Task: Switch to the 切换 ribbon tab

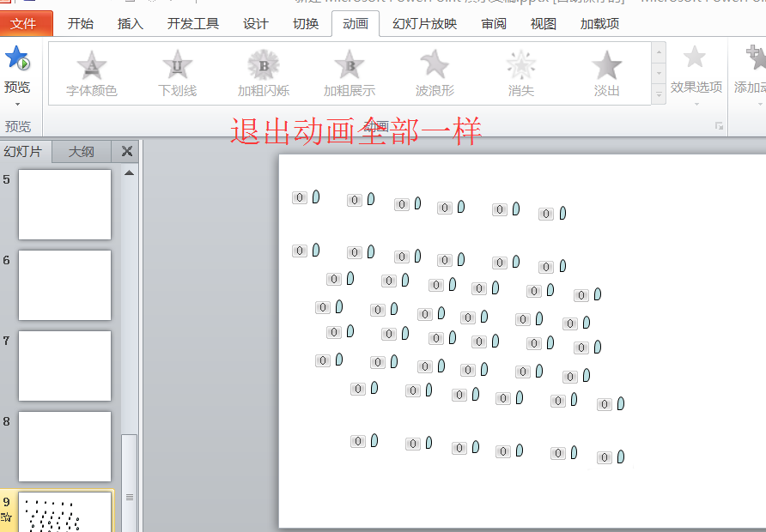Action: click(305, 23)
